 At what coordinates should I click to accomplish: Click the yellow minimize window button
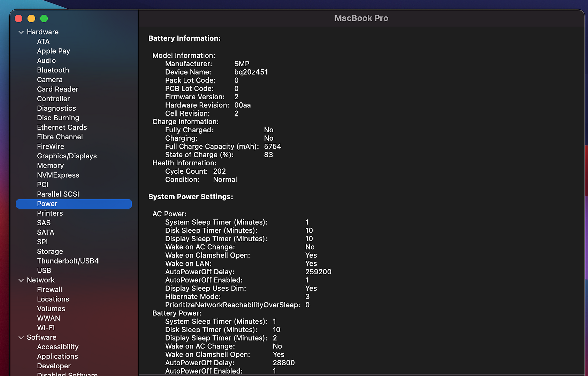(31, 18)
